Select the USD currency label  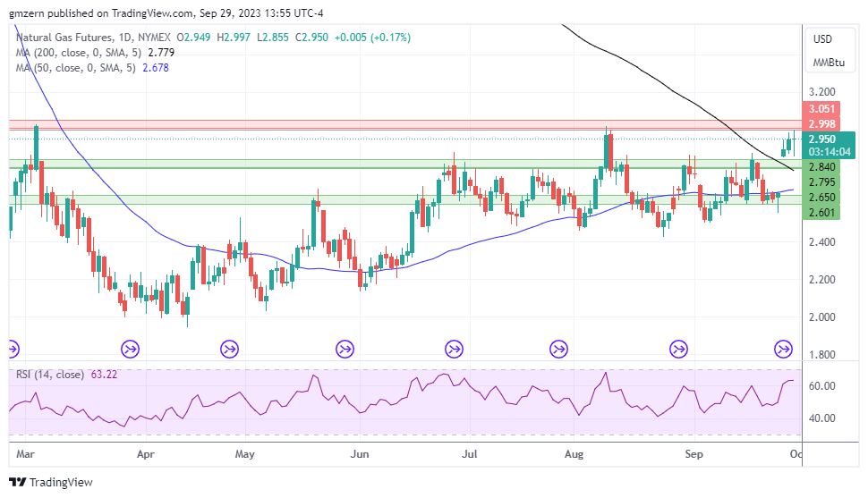[x=822, y=39]
